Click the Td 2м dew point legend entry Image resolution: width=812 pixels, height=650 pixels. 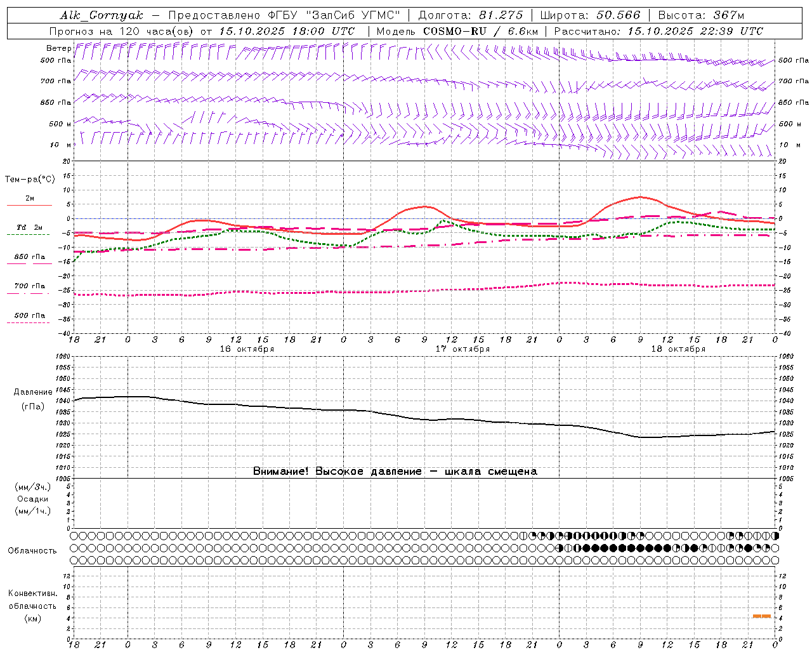click(x=29, y=227)
